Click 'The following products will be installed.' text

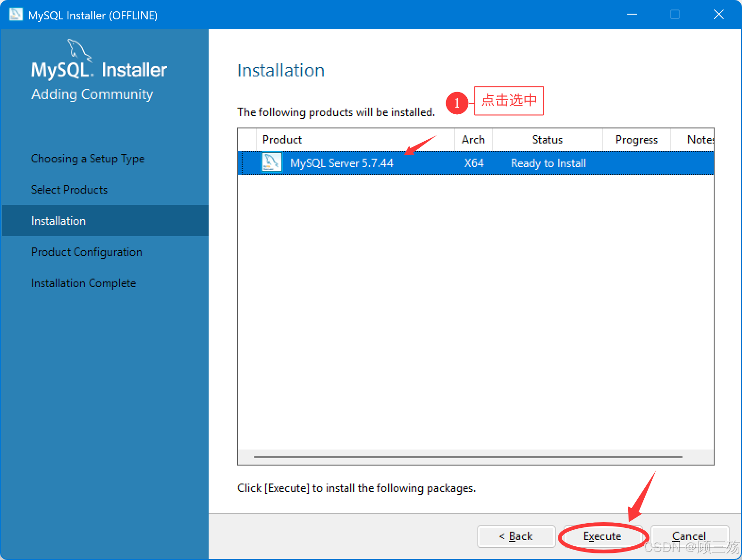point(336,112)
